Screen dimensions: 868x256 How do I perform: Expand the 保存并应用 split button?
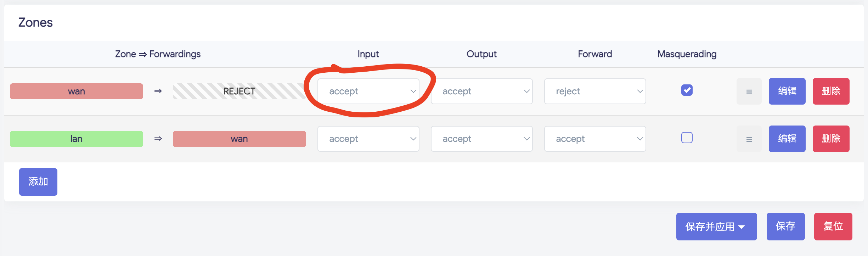tap(742, 227)
